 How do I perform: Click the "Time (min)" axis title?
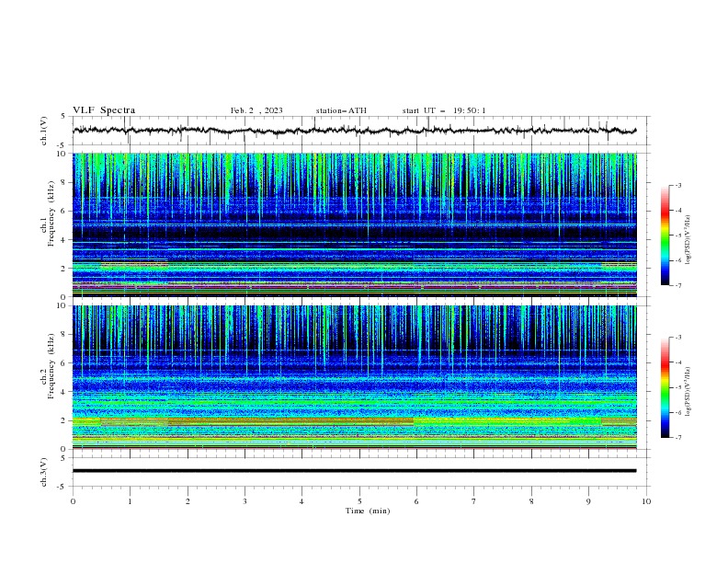[368, 511]
